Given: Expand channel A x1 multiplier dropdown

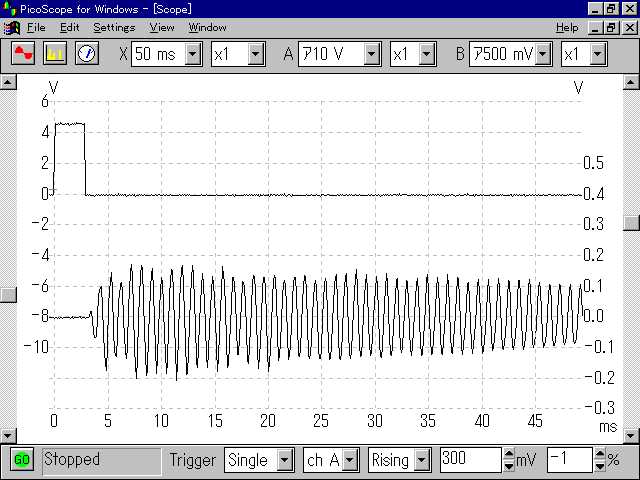Looking at the screenshot, I should pos(427,54).
